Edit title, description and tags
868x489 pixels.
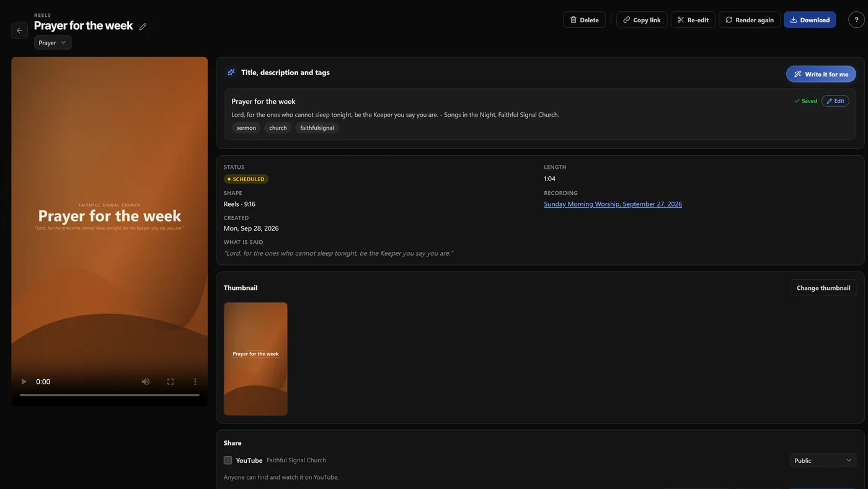[835, 101]
